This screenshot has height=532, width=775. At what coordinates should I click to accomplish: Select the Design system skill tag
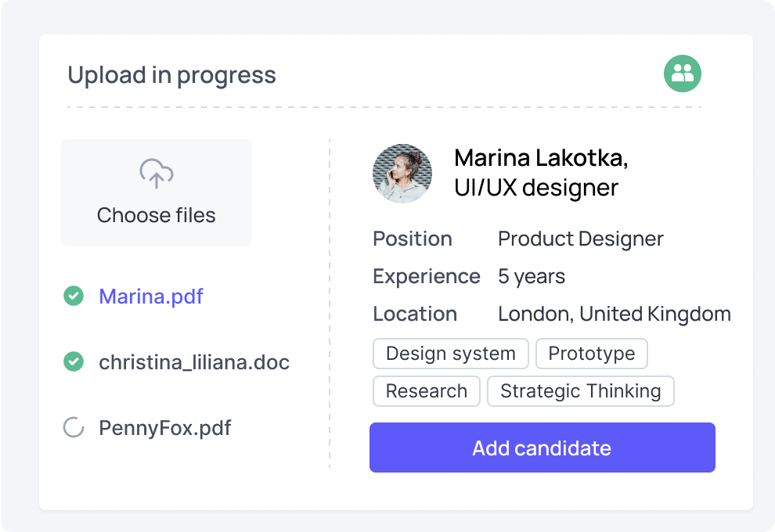point(451,354)
